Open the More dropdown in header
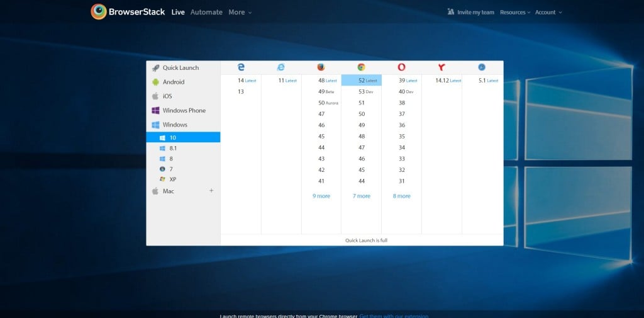The height and width of the screenshot is (318, 644). coord(240,12)
